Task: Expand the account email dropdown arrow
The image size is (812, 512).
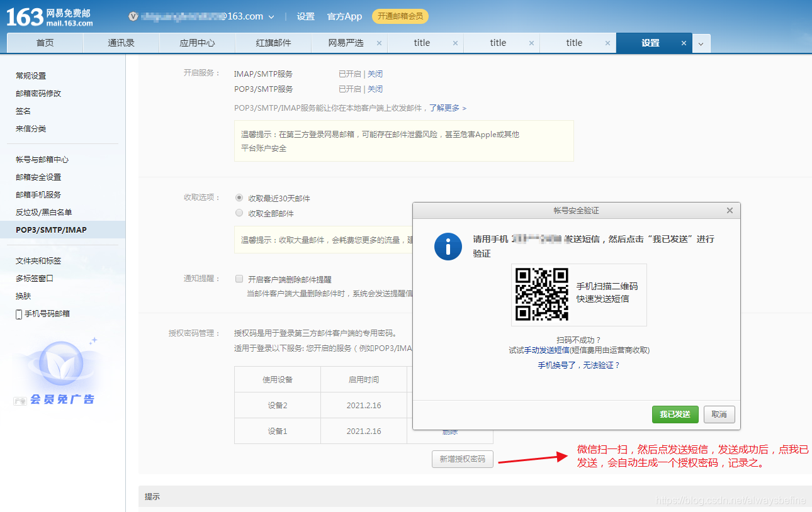Action: pyautogui.click(x=271, y=17)
